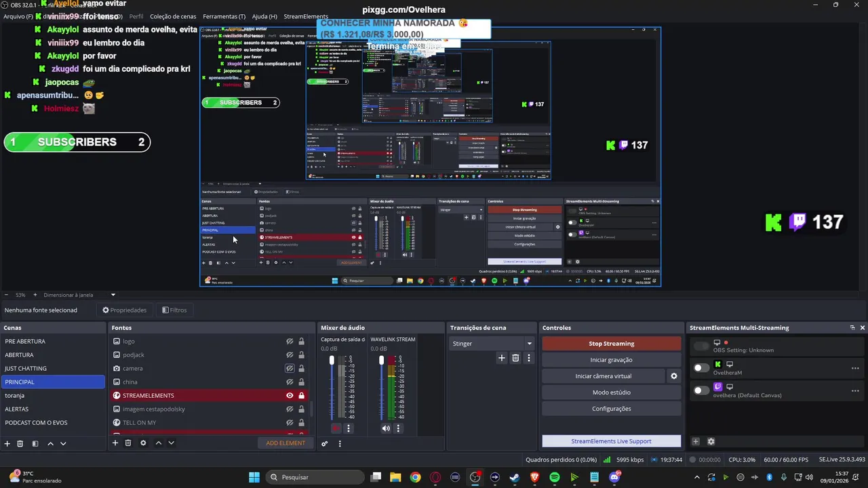Delete selected scene with trash icon
The image size is (868, 488).
(20, 443)
